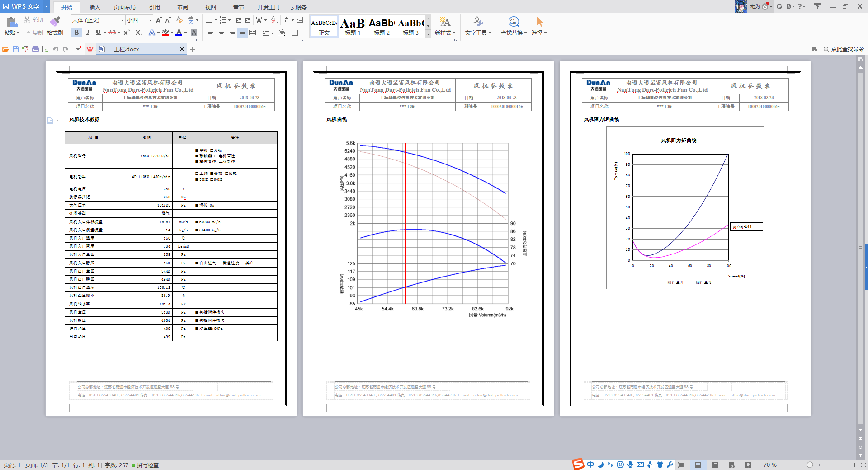Image resolution: width=868 pixels, height=470 pixels.
Task: Click the Format Painter brush icon
Action: click(55, 22)
